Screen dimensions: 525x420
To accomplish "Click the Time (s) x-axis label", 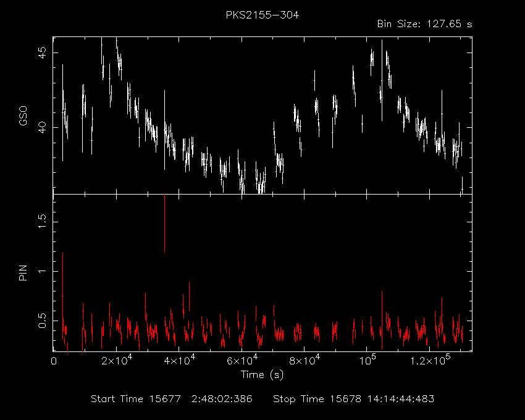I will pos(262,374).
